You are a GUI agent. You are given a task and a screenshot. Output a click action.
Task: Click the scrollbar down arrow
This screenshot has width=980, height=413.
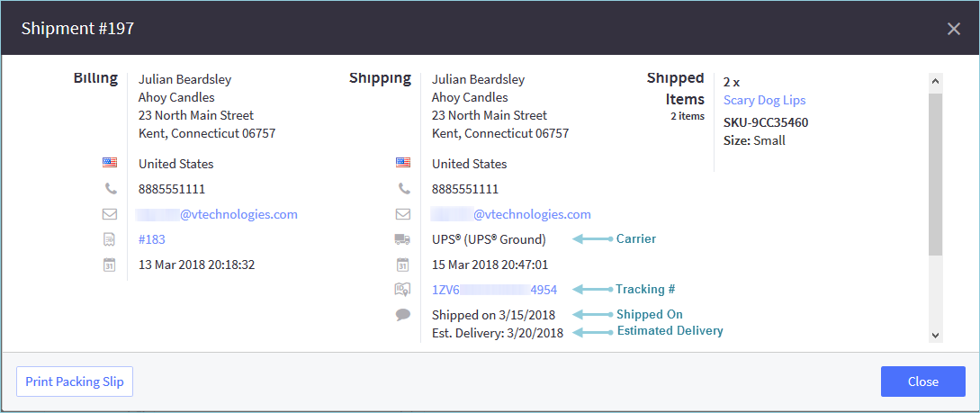[x=935, y=336]
